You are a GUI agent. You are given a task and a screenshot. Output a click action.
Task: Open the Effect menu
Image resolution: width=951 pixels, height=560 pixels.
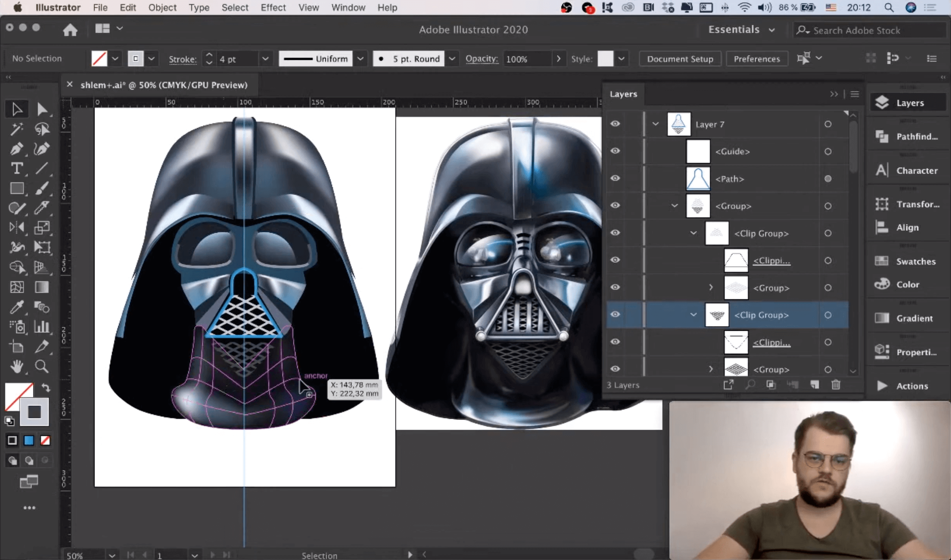click(273, 7)
